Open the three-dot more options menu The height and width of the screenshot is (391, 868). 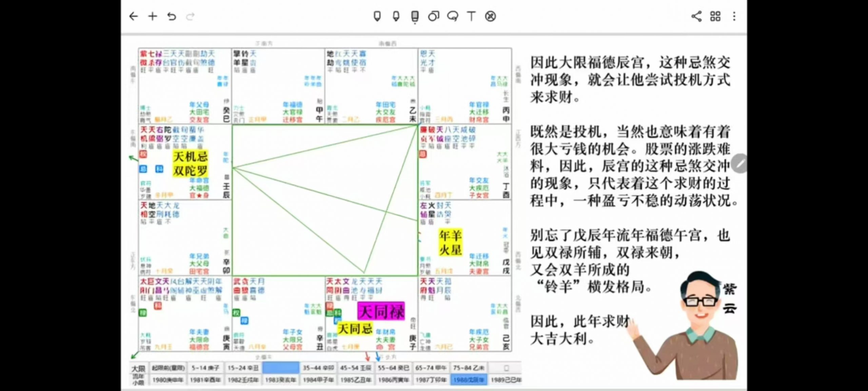pyautogui.click(x=734, y=16)
